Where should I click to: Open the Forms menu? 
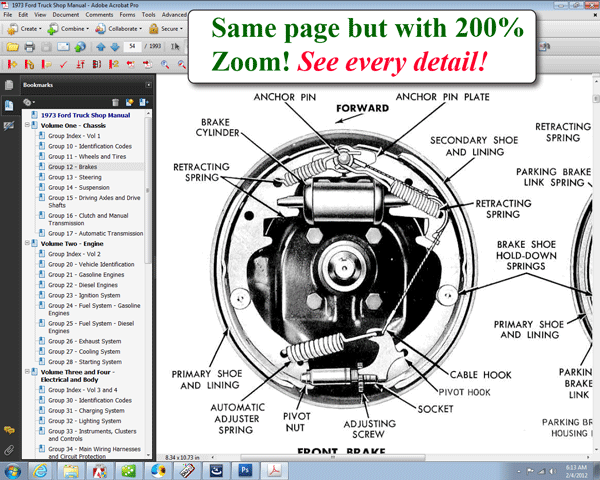[127, 15]
